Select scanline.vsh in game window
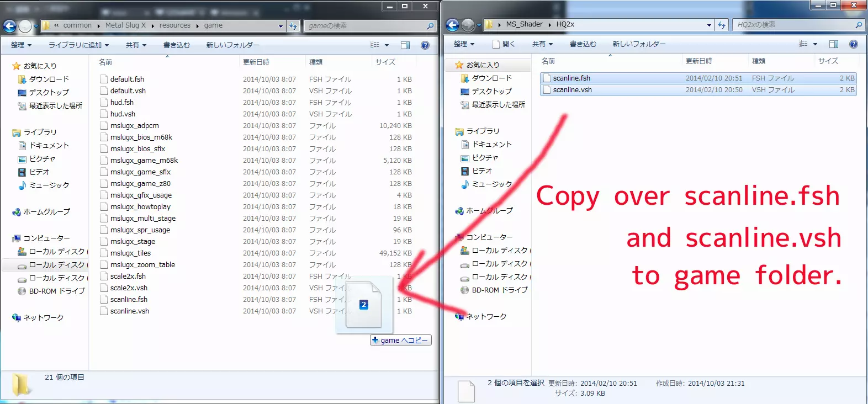 [130, 311]
